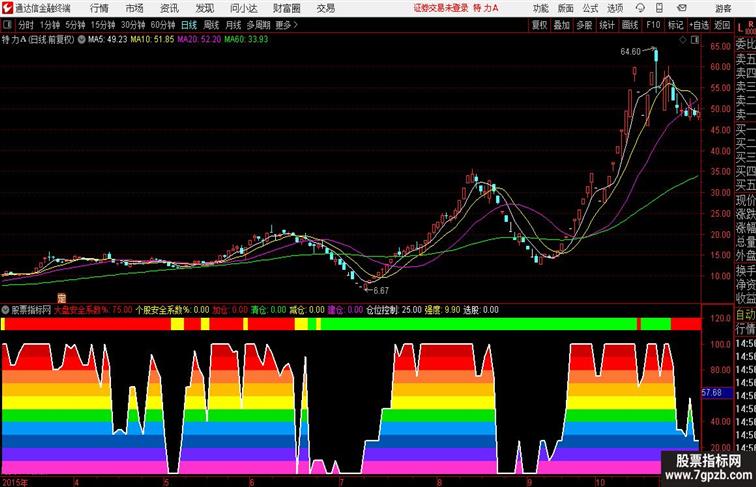Open the F10 company info button

(653, 25)
